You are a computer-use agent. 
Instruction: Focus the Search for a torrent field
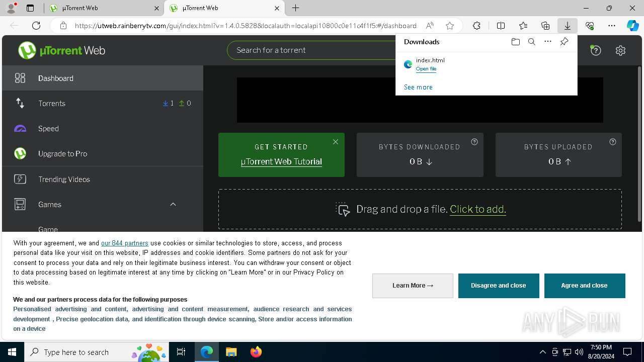coord(311,50)
